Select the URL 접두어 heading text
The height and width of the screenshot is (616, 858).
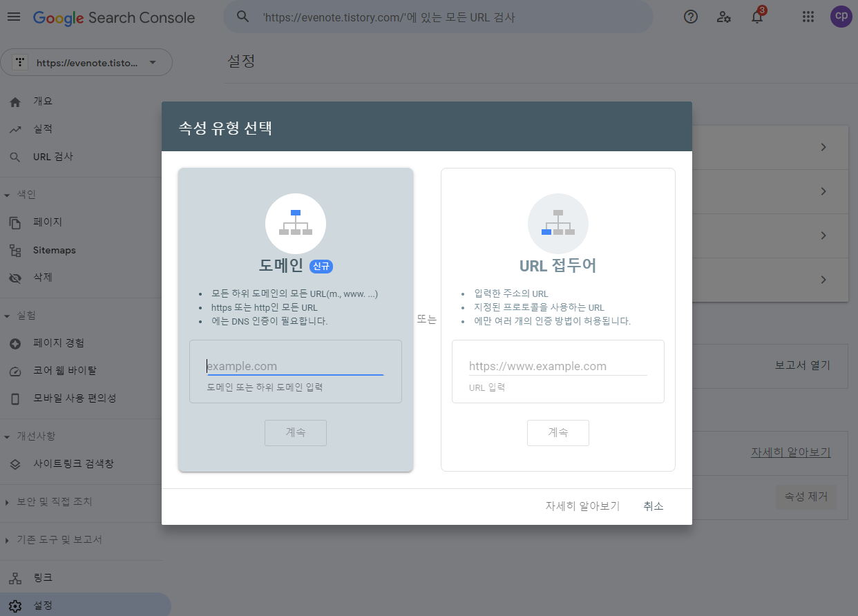click(558, 266)
